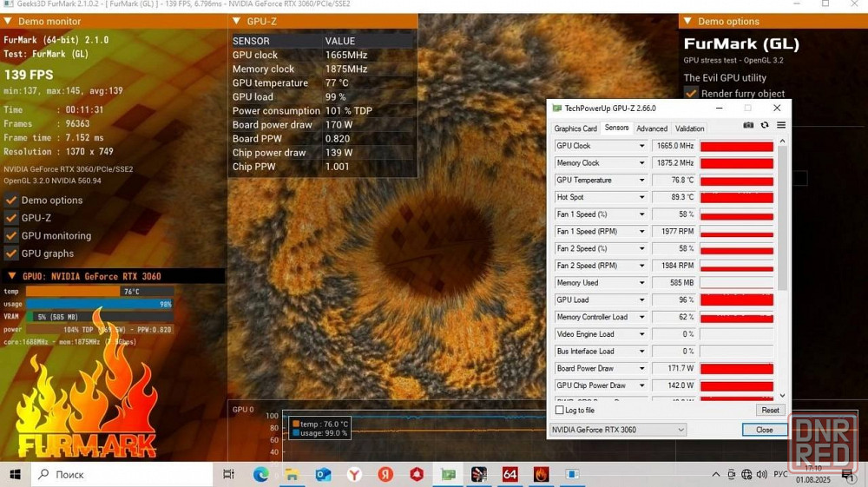Open the GPU Clock sensor dropdown arrow
This screenshot has width=868, height=487.
click(x=641, y=146)
